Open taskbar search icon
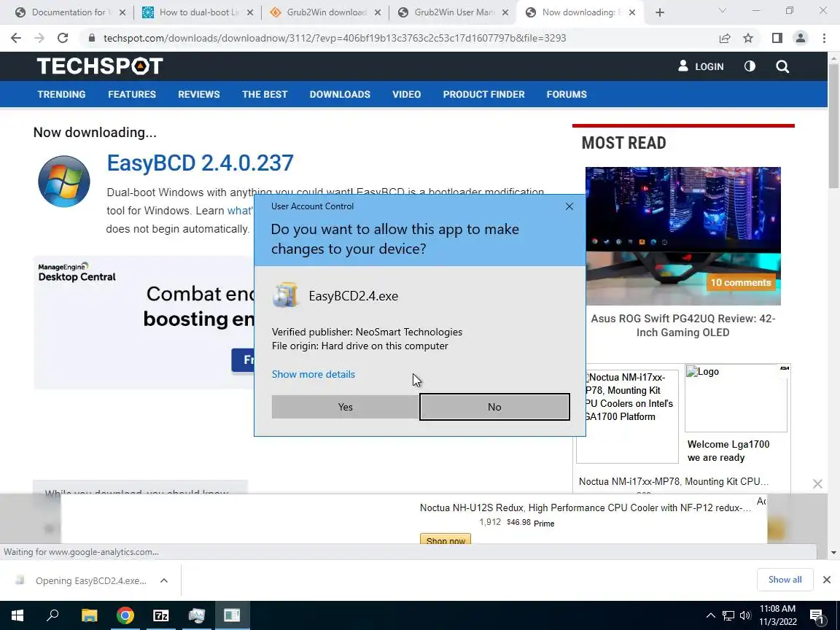 [52, 615]
